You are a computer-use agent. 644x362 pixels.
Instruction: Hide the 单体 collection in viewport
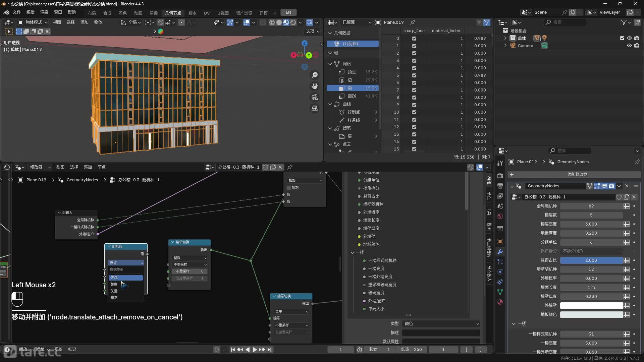click(x=629, y=38)
